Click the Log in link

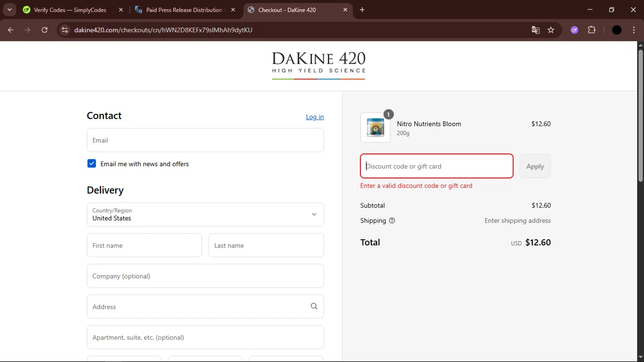pos(315,117)
